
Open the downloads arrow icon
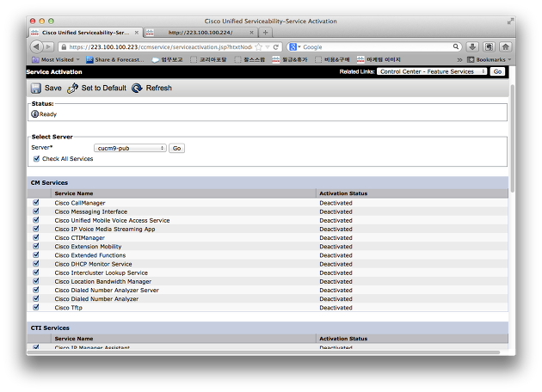pos(472,46)
